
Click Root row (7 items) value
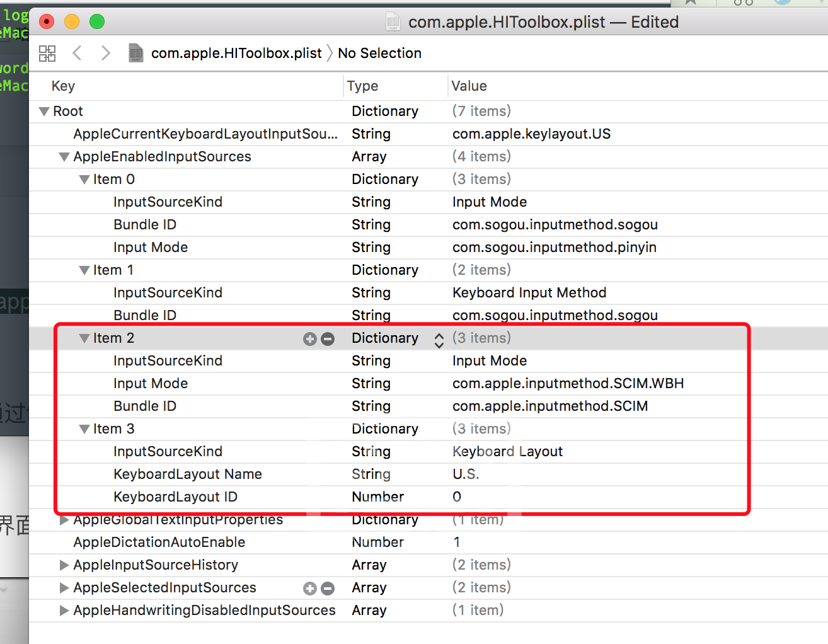(481, 111)
